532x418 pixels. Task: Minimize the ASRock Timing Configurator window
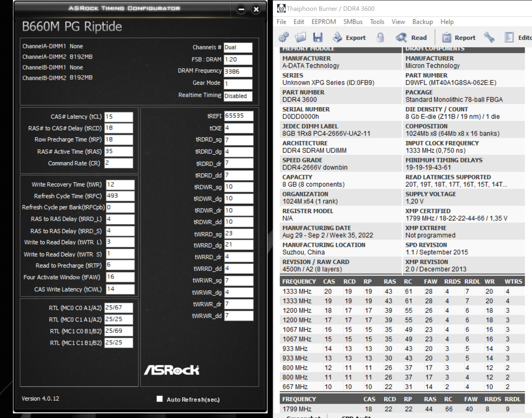tap(241, 10)
